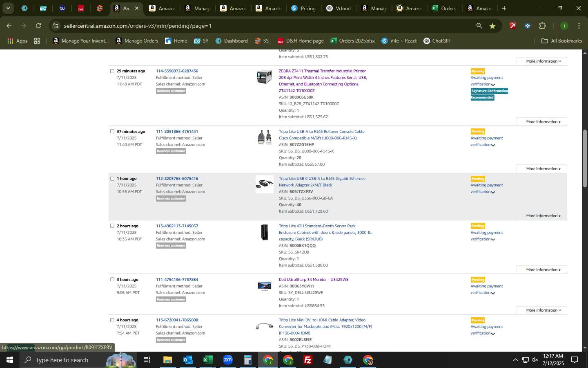Select checkbox for order 112-8203765-6075416
The height and width of the screenshot is (368, 588).
[112, 179]
